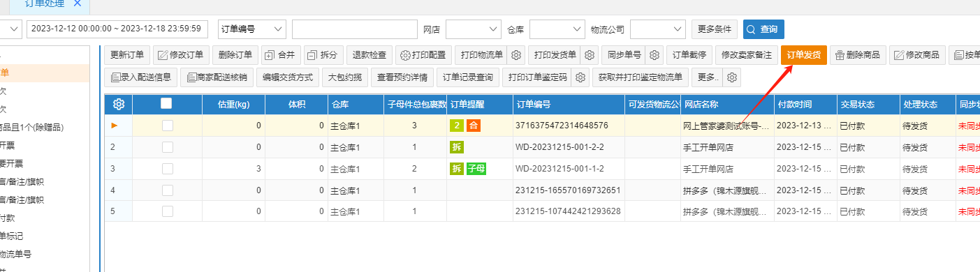Screen dimensions: 980x272
Task: Run the 查询 search
Action: pyautogui.click(x=763, y=29)
